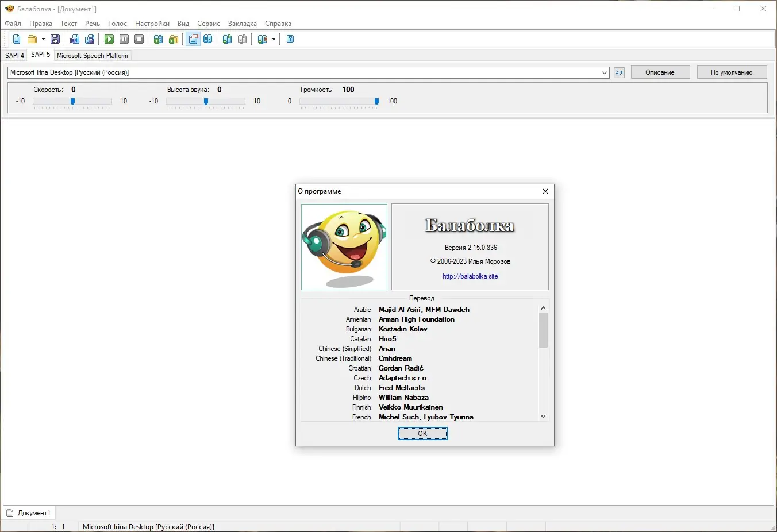Click the read clipboard aloud icon
Viewport: 777px width, 532px height.
tap(158, 39)
